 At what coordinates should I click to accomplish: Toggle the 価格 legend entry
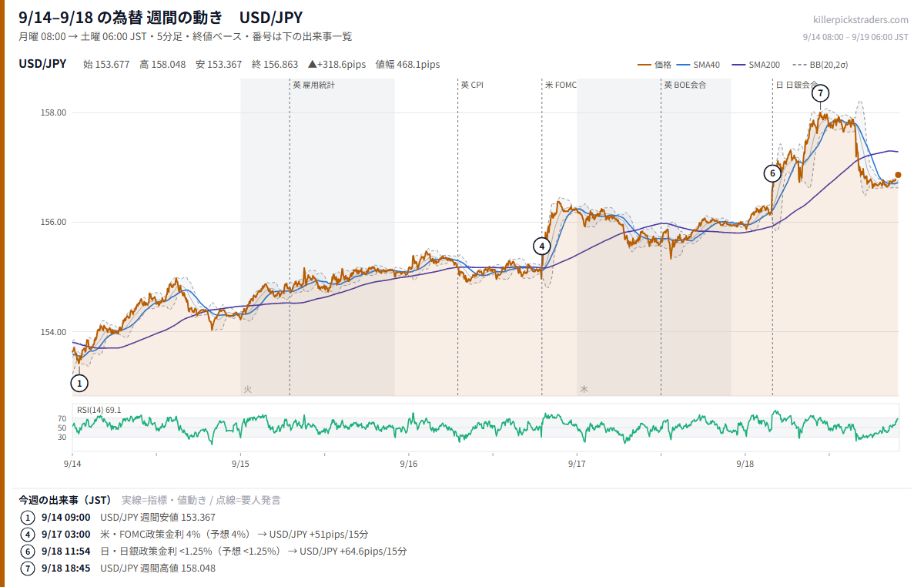click(654, 65)
